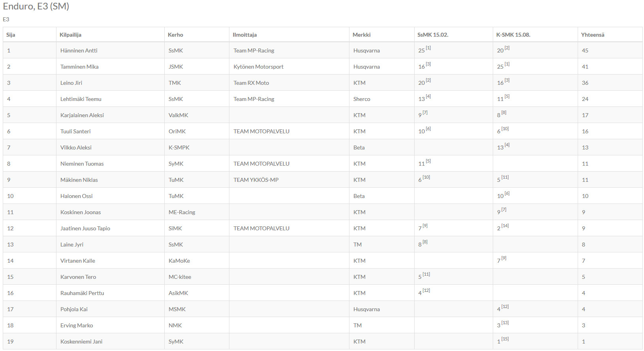This screenshot has width=644, height=351.
Task: Click Team RX Moto entry
Action: (x=251, y=83)
